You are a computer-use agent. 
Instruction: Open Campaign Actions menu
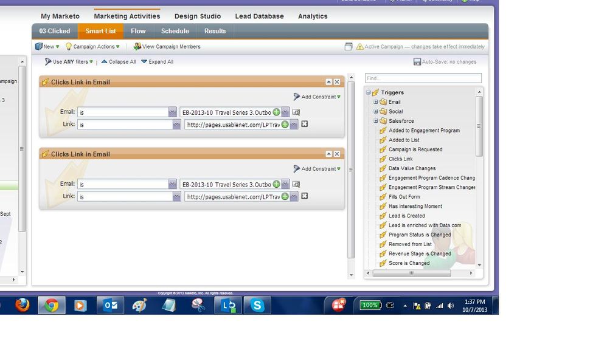[x=93, y=47]
